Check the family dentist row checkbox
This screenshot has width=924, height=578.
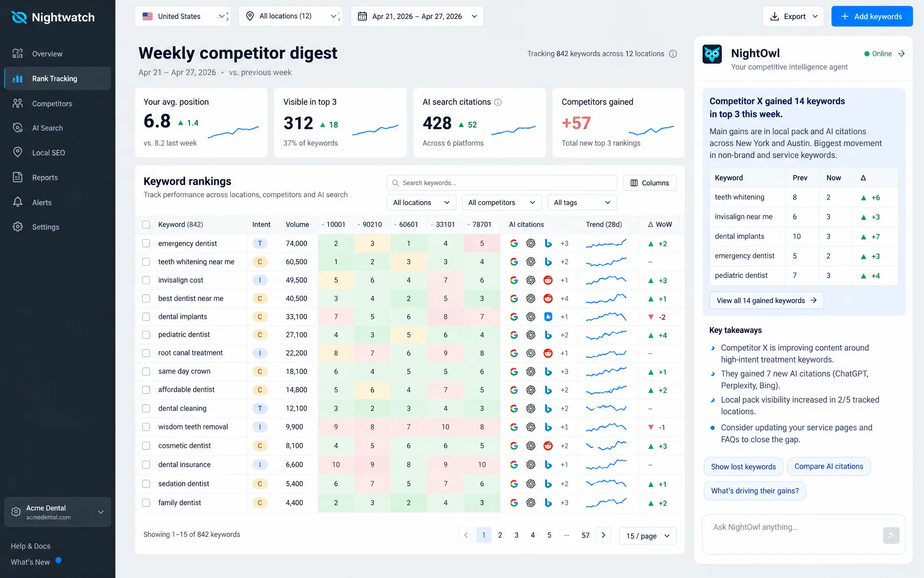pos(146,503)
